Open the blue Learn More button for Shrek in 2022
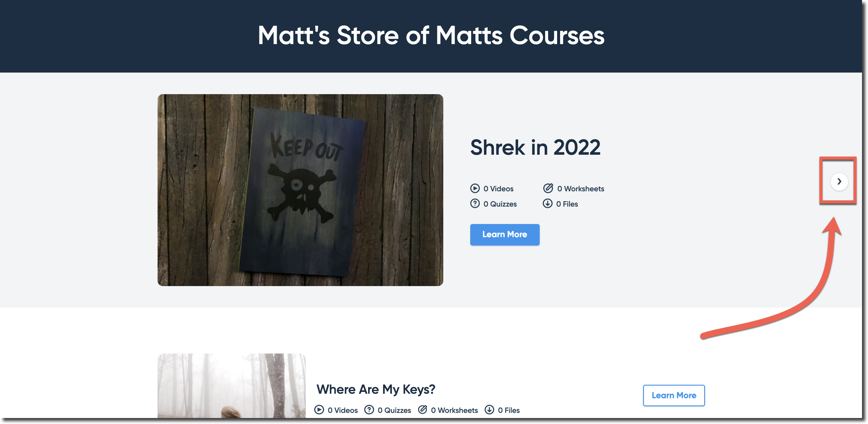Screen dimensions: 868x424 coord(504,234)
